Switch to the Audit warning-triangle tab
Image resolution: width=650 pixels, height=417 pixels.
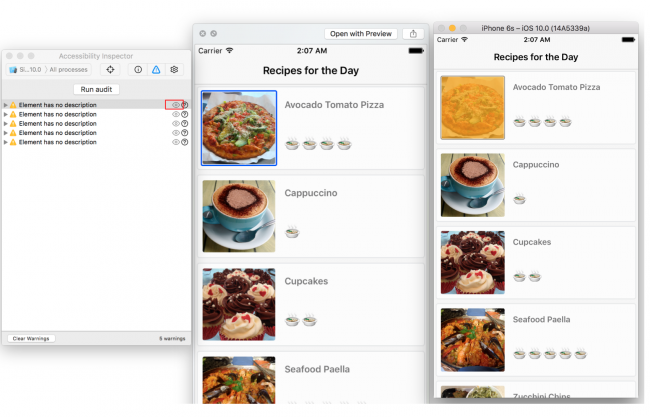click(x=156, y=70)
